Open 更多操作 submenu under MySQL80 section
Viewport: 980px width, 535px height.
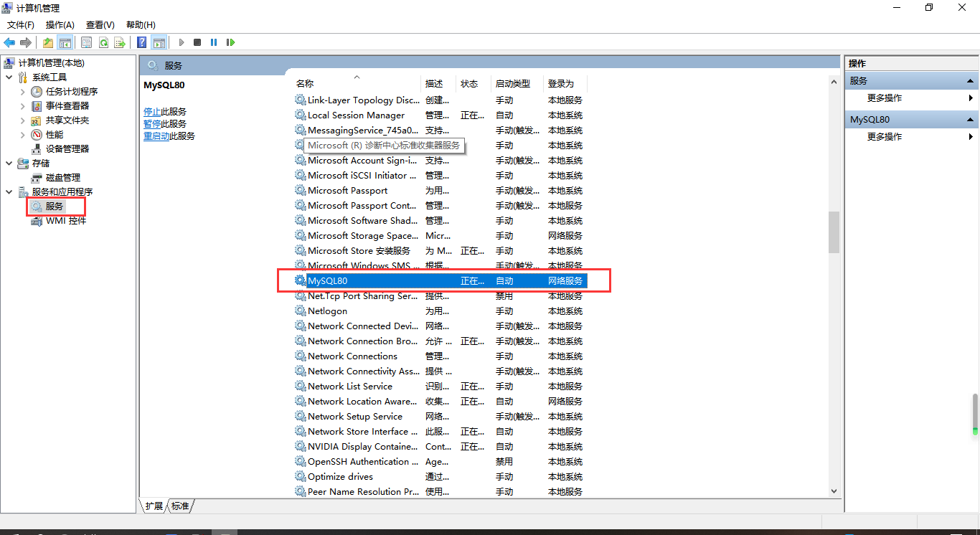tap(912, 136)
